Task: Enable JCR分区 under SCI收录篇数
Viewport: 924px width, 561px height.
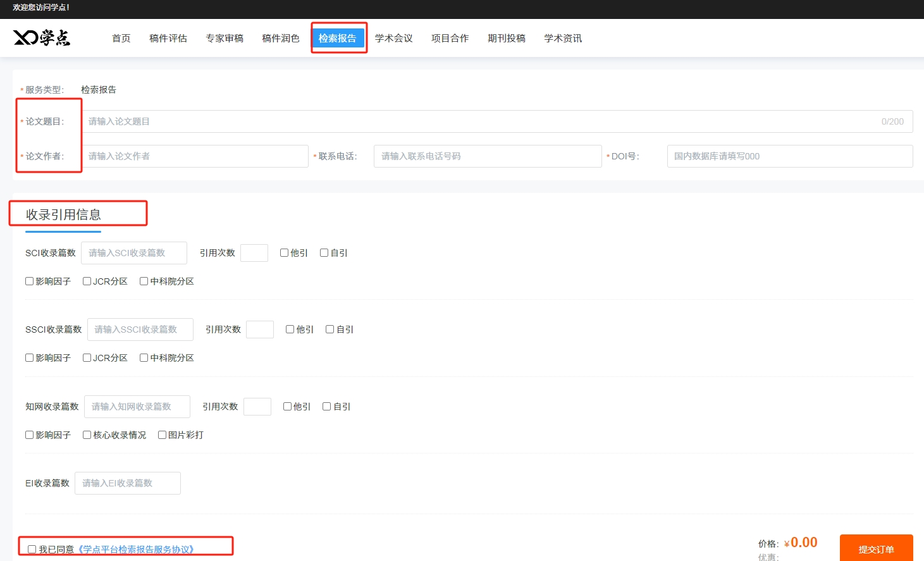Action: [x=87, y=281]
